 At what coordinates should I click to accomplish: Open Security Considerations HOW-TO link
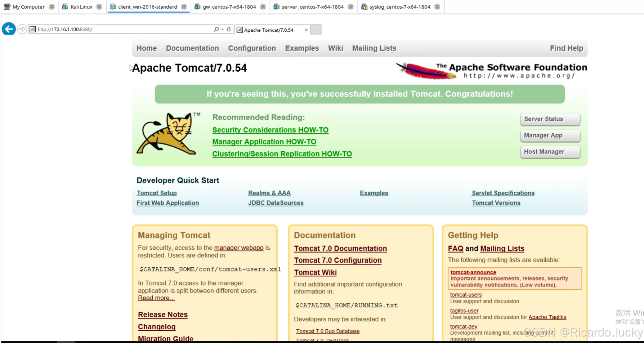(x=270, y=130)
